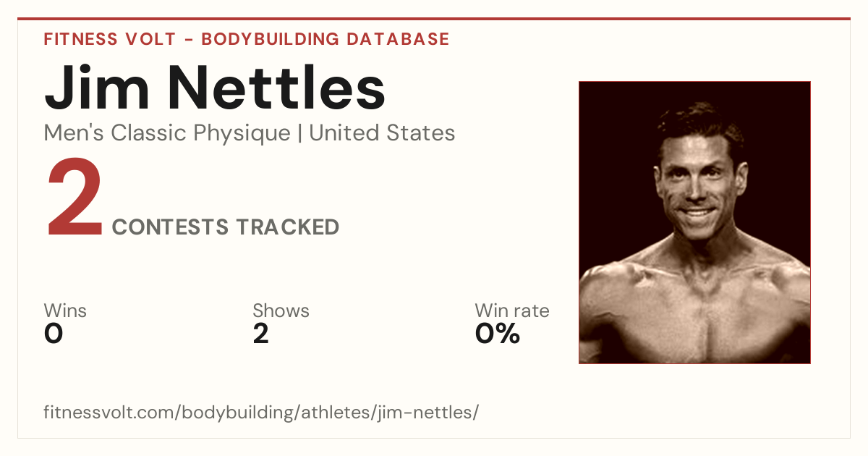
Task: Click the Men's Classic Physique division text
Action: pyautogui.click(x=168, y=133)
